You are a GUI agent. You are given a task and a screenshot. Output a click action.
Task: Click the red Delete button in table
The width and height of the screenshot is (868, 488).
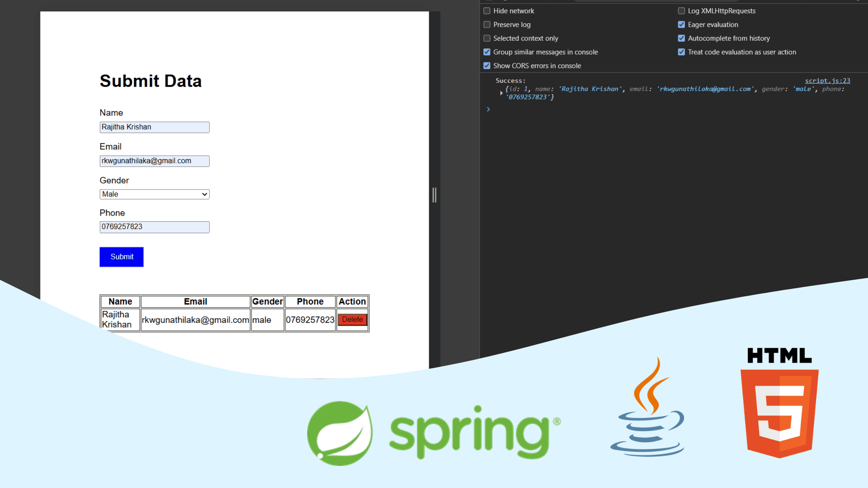tap(352, 320)
